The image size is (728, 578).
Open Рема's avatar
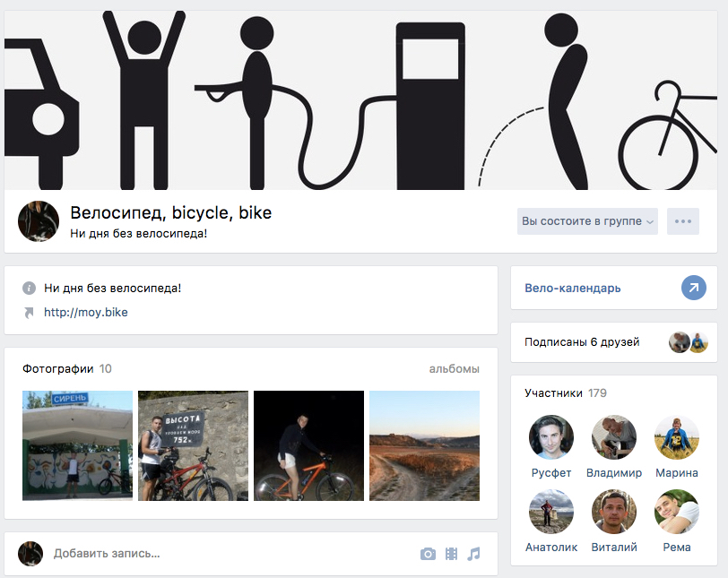click(x=677, y=512)
